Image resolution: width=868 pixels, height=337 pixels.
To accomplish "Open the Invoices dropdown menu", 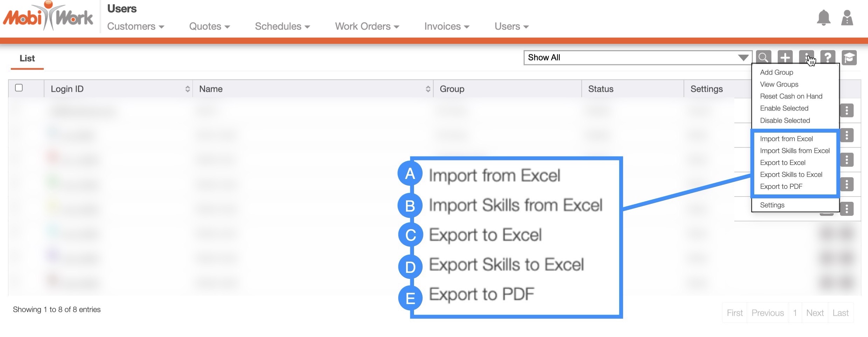I will (447, 27).
